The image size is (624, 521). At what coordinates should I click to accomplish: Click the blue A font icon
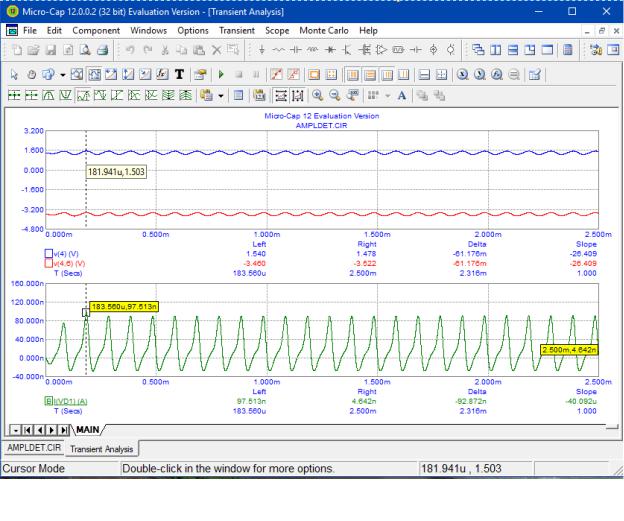pyautogui.click(x=402, y=96)
